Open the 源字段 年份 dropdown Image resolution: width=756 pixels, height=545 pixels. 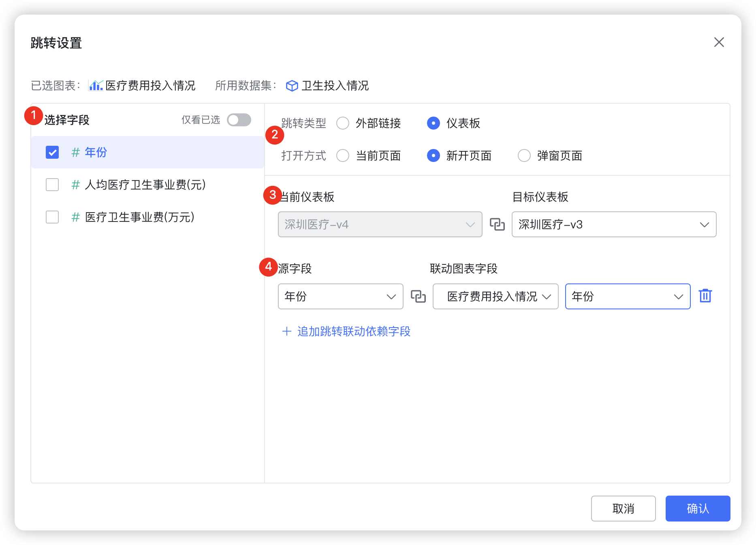(x=341, y=296)
